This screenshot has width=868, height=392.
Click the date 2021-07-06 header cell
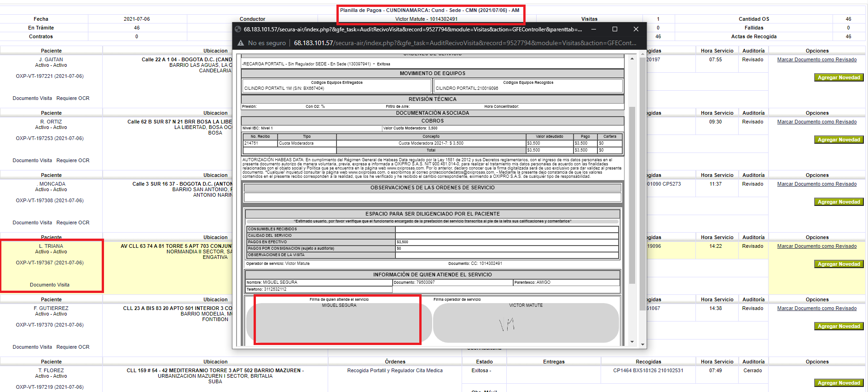[x=137, y=19]
